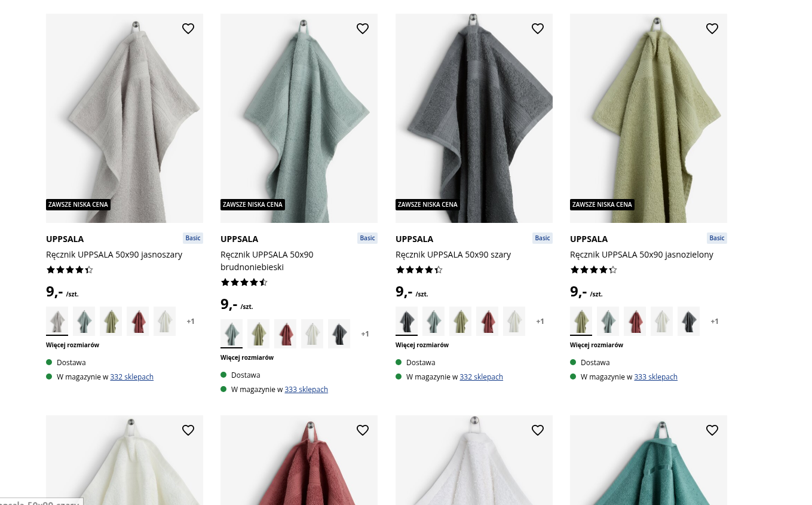Viewport: 812px width, 505px height.
Task: Heart the red towel in second row
Action: (x=363, y=430)
